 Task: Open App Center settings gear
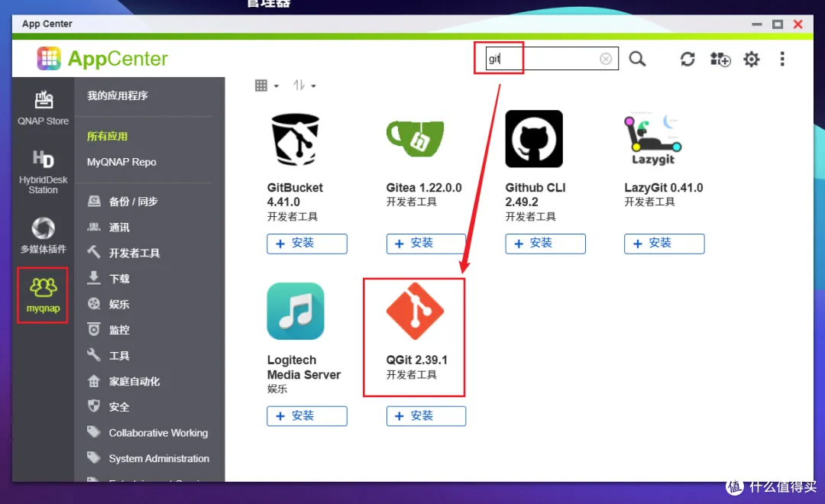(752, 59)
